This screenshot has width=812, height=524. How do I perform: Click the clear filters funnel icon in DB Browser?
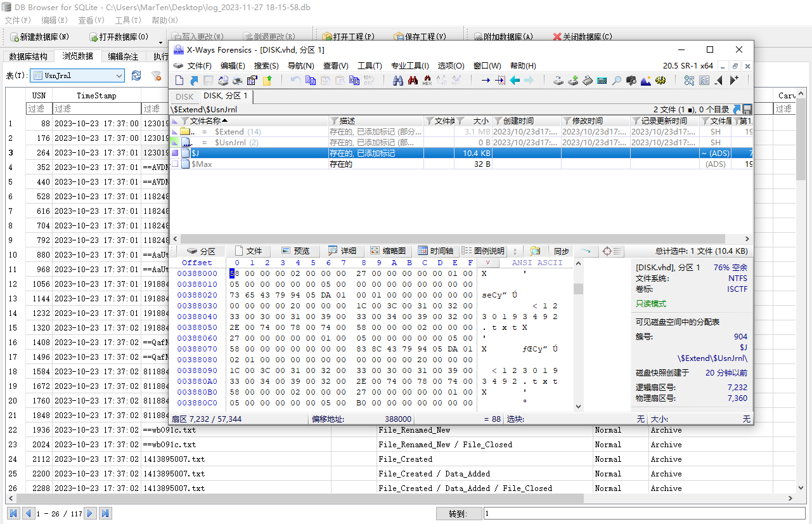(156, 75)
